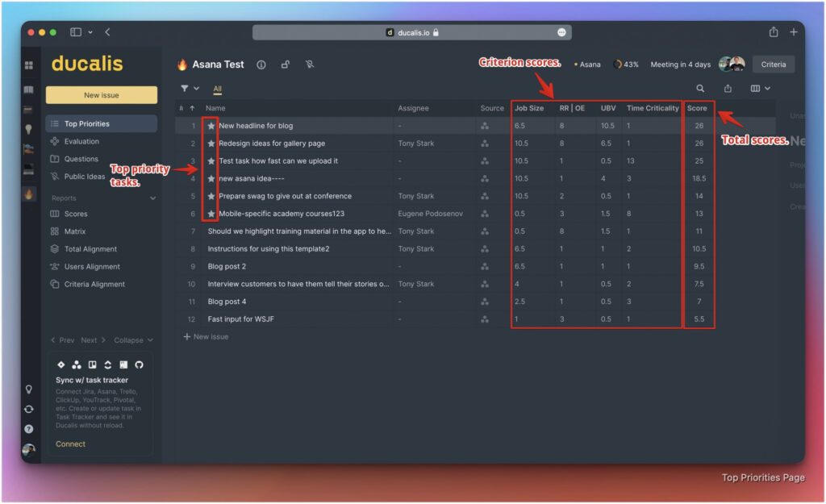The image size is (826, 504).
Task: Click the dashboard grid icon in left rail
Action: [29, 65]
